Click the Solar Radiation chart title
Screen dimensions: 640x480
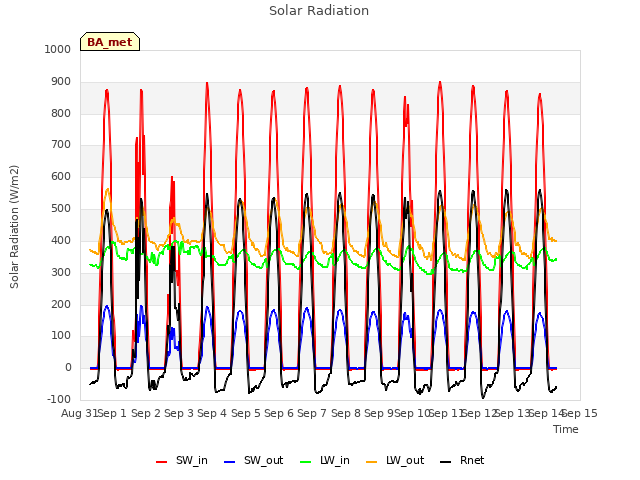point(319,11)
